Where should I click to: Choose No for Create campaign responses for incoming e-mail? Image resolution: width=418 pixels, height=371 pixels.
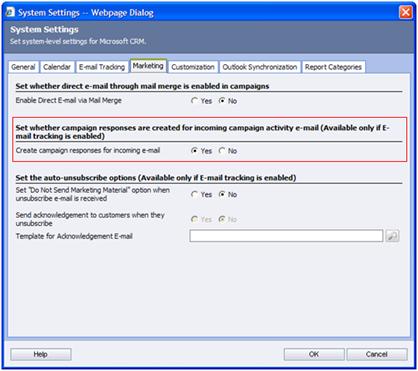click(x=222, y=151)
